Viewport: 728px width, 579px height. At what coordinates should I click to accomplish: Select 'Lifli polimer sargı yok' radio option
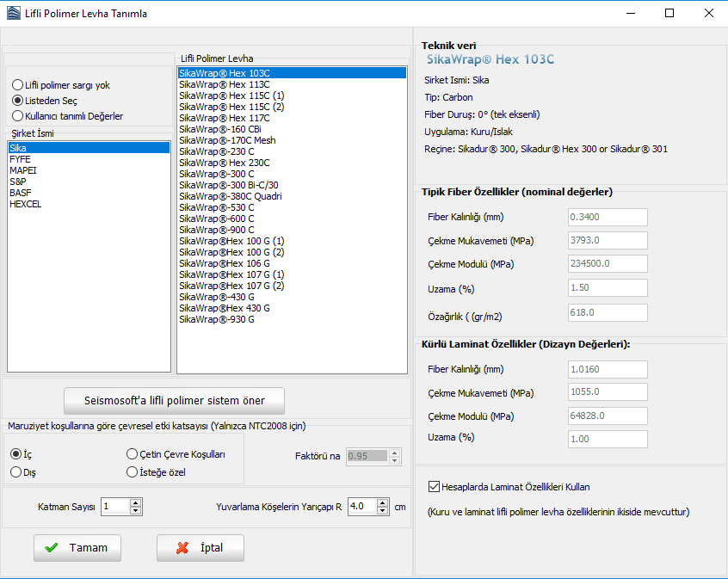pos(17,86)
